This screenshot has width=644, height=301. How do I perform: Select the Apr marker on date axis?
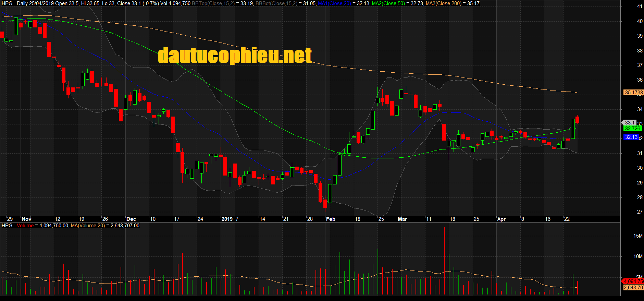pyautogui.click(x=501, y=219)
